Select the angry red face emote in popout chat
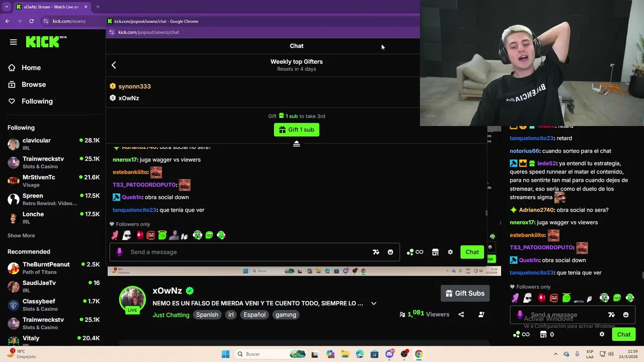The height and width of the screenshot is (362, 644). (150, 235)
